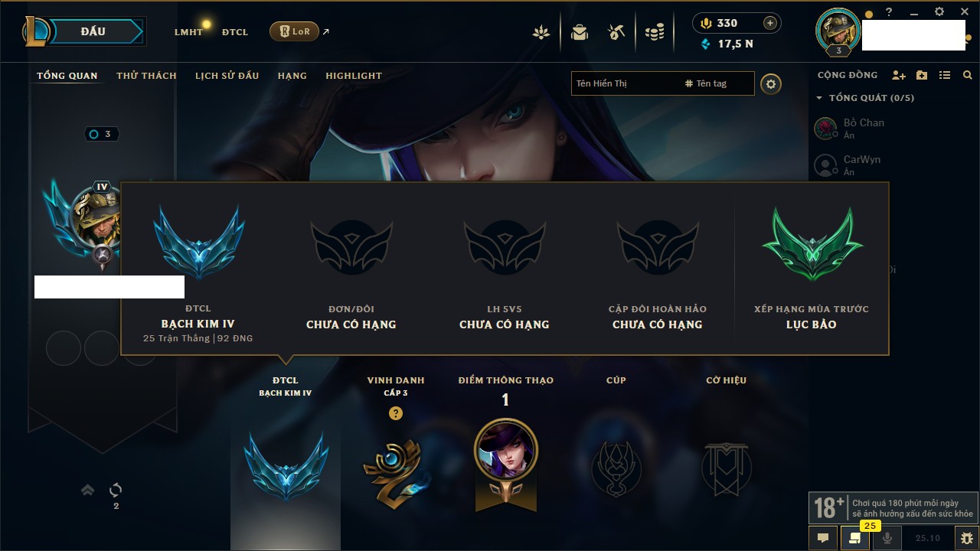
Task: Click the Tên Hiển Thị search field
Action: coord(623,83)
